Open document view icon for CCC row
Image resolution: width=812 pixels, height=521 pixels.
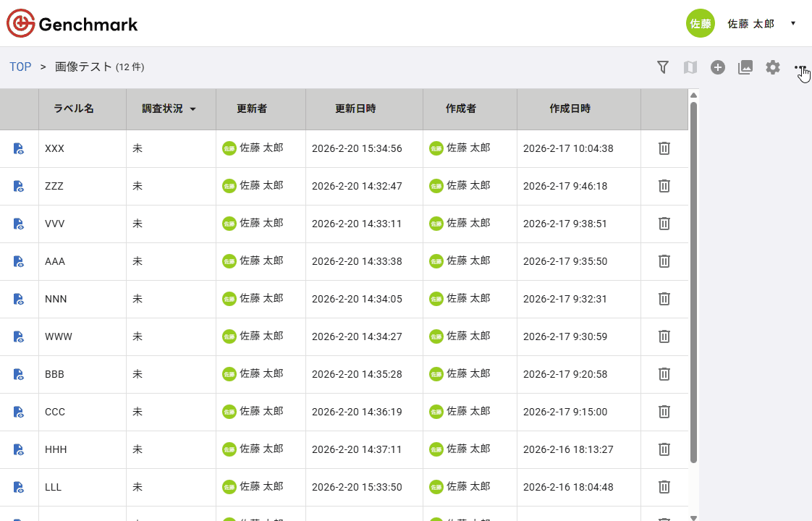(19, 412)
